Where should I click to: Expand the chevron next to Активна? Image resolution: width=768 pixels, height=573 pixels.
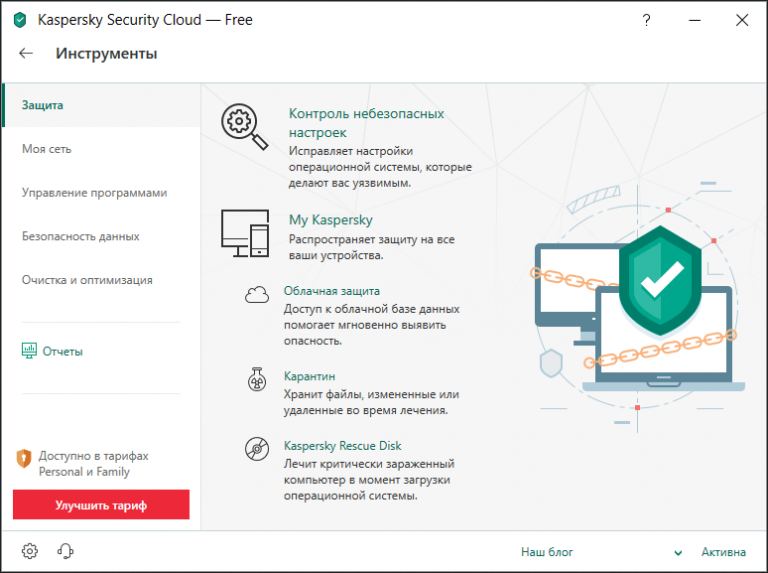(678, 552)
